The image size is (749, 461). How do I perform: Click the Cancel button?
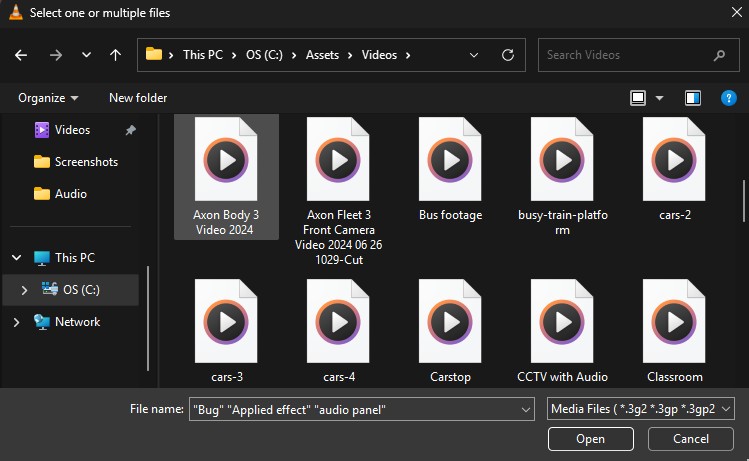click(691, 439)
